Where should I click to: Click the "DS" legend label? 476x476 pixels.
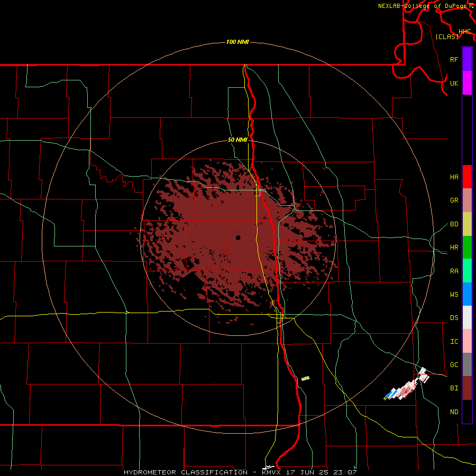[454, 318]
